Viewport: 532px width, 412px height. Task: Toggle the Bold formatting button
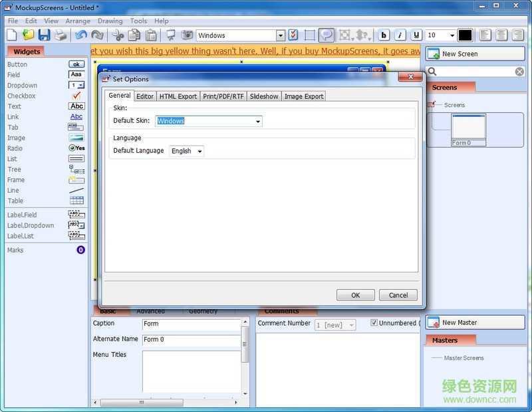tap(384, 35)
